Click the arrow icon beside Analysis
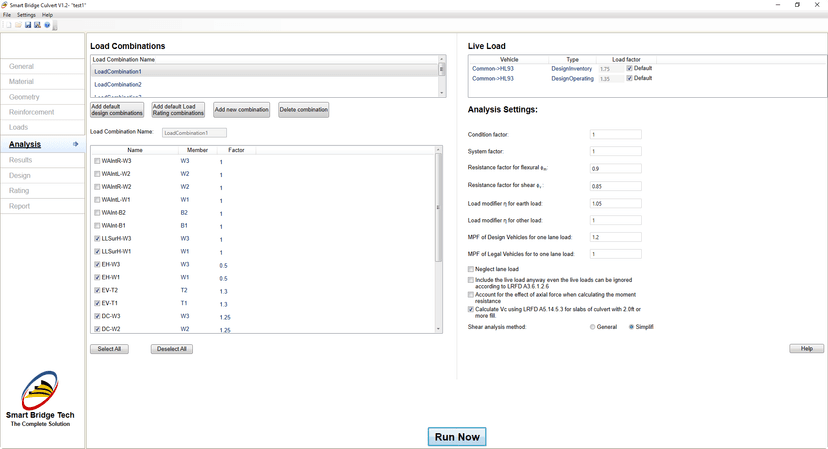This screenshot has height=449, width=828. click(75, 145)
